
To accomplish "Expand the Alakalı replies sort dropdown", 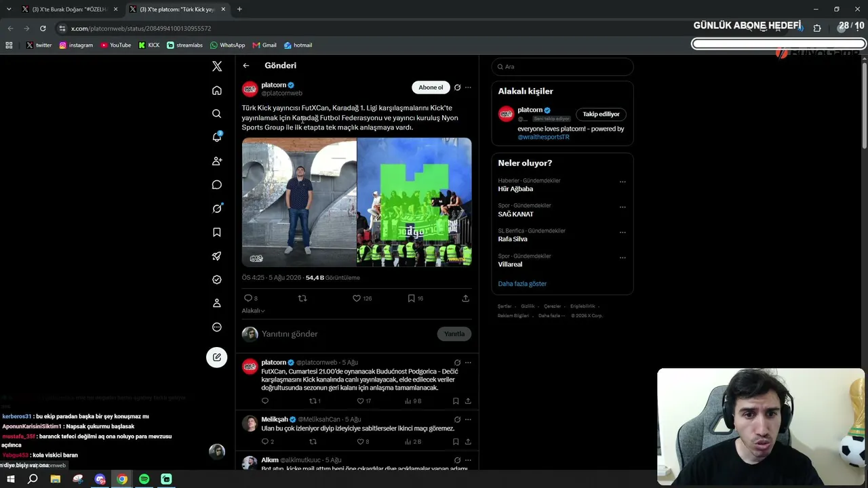I will click(x=254, y=311).
